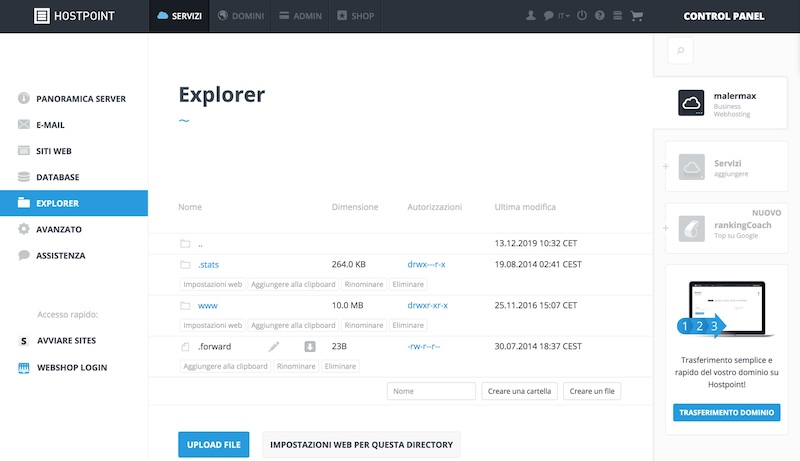Click Rinominare for .forward

296,366
